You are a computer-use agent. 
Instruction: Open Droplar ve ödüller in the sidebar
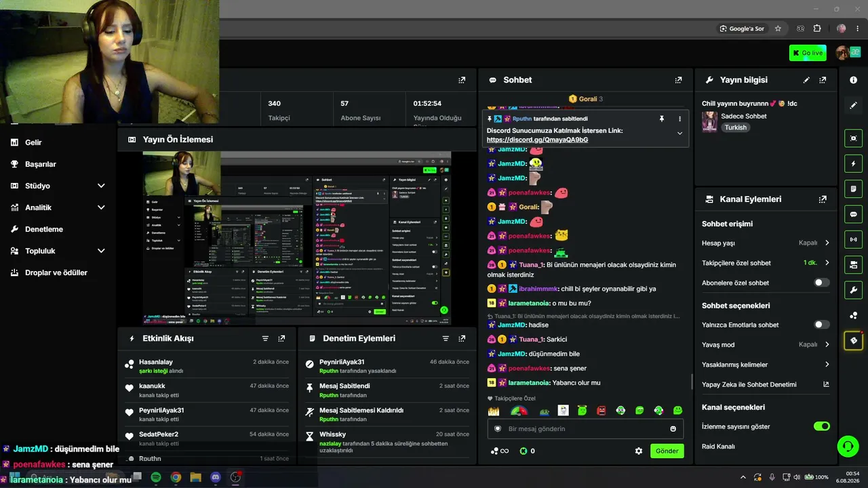point(57,272)
